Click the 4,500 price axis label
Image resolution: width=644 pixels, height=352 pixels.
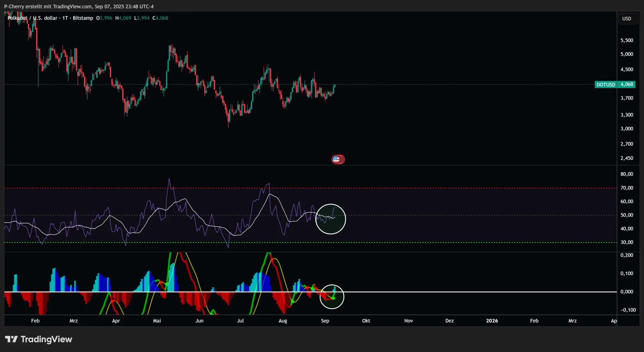click(x=627, y=69)
